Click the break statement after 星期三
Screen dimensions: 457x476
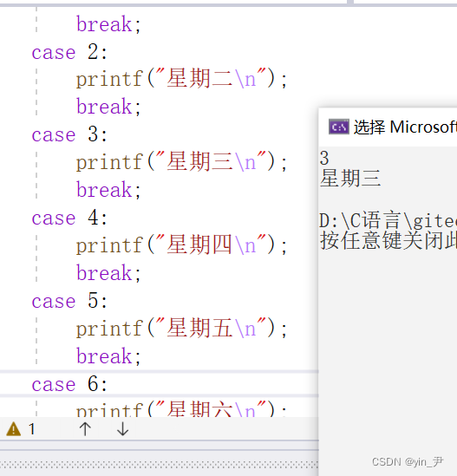coord(108,190)
